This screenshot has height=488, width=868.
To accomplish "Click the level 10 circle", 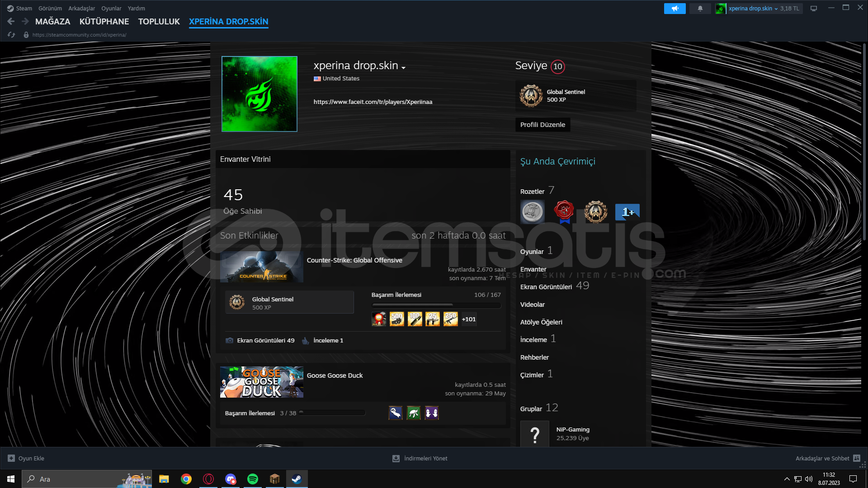I will click(x=558, y=66).
